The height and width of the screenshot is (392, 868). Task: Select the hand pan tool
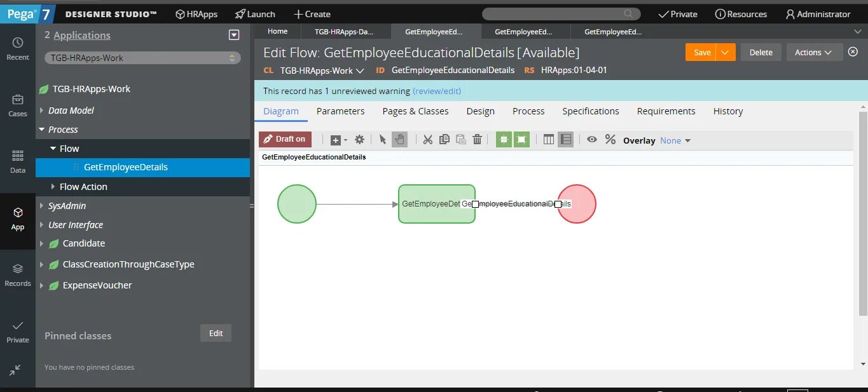tap(399, 139)
